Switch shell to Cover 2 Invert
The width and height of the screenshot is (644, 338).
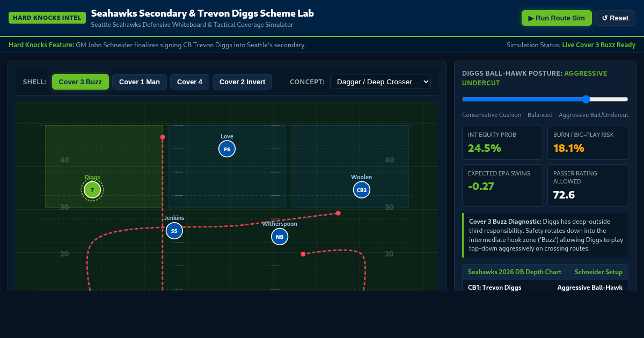pyautogui.click(x=242, y=82)
